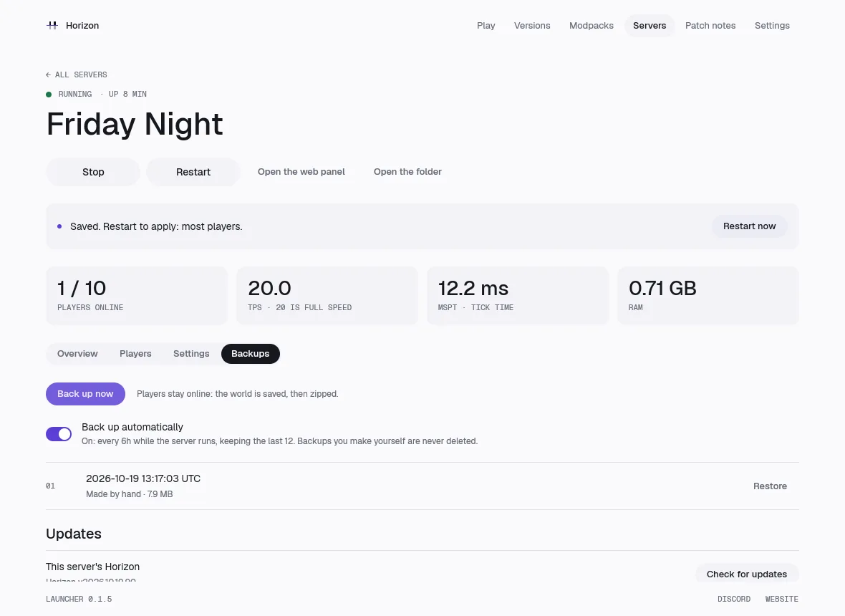845x616 pixels.
Task: Click the "0.71 GB" RAM value
Action: click(x=662, y=289)
